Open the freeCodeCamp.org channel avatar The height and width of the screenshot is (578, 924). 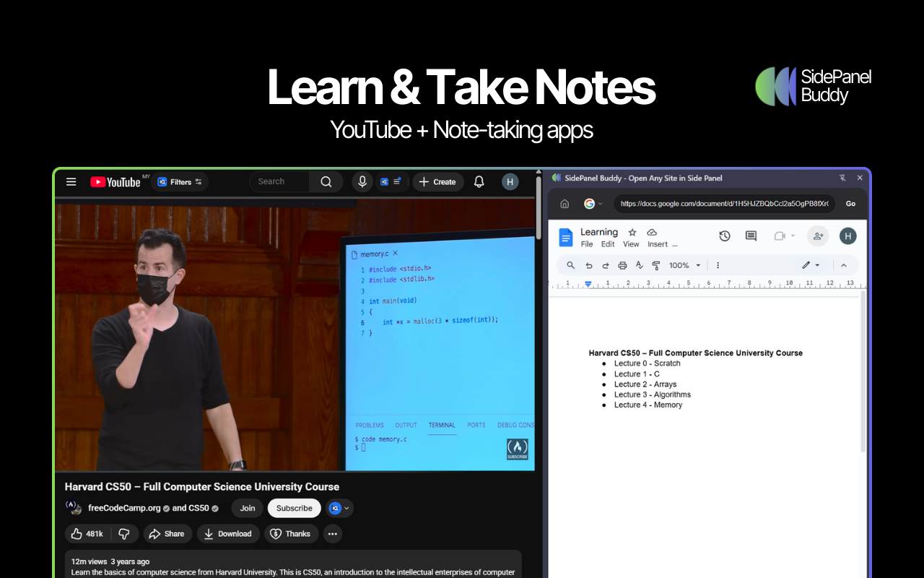click(73, 508)
